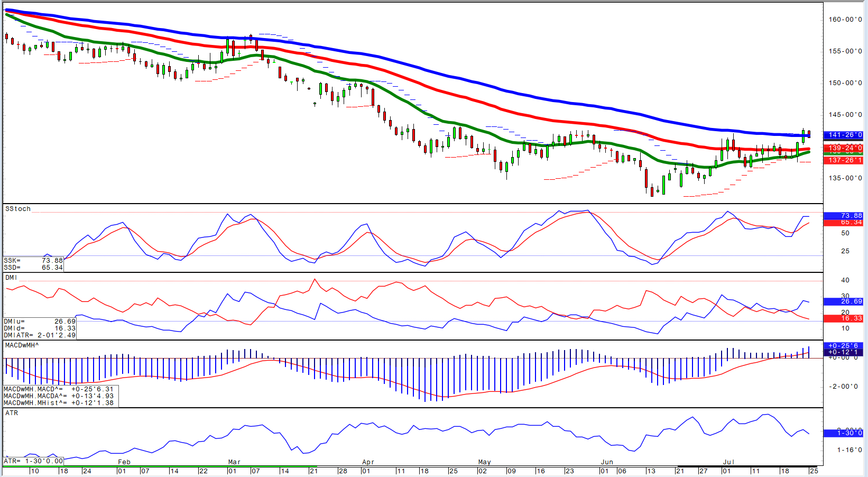Select the MACDwMH.MACD^ value readout
The image size is (868, 477).
click(x=59, y=389)
